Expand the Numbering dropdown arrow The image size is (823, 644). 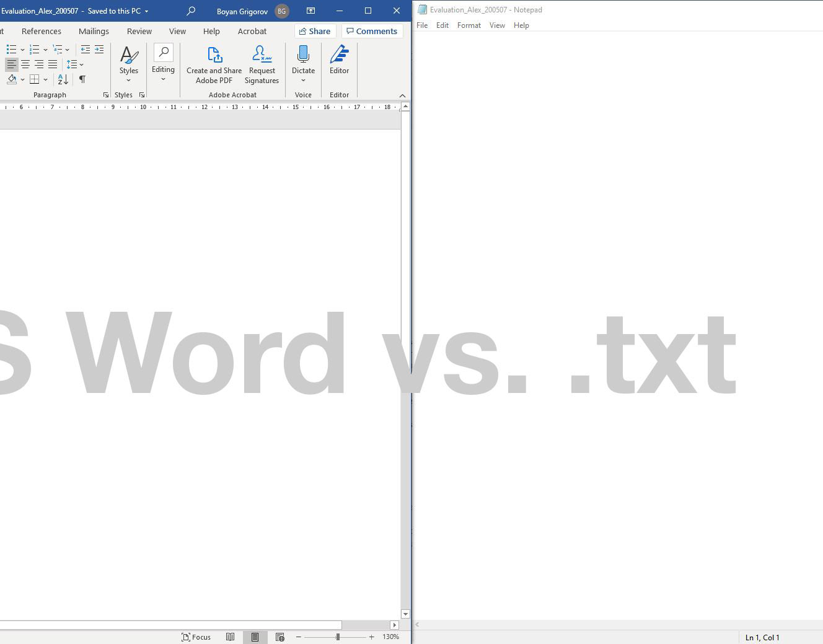[45, 50]
